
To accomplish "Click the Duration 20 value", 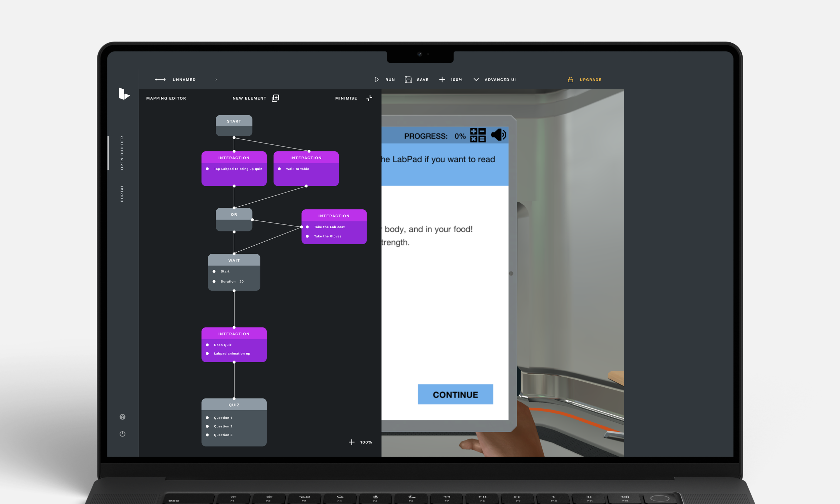I will pyautogui.click(x=241, y=281).
